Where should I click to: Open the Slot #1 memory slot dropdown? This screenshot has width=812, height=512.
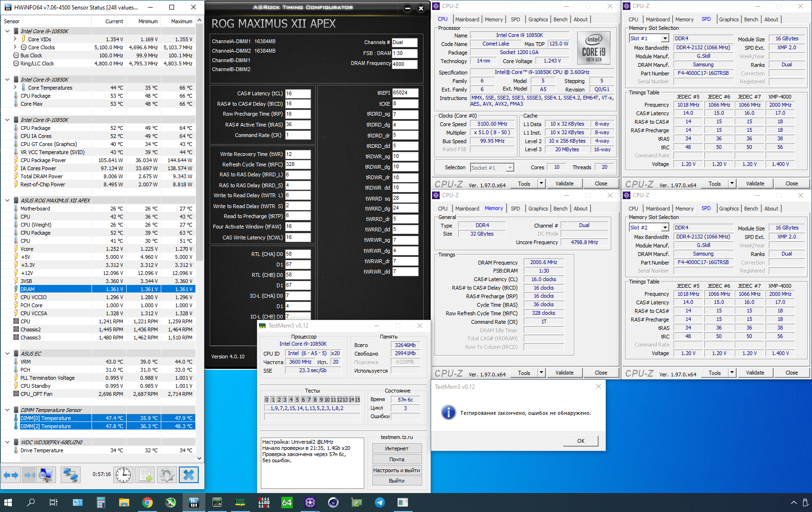pyautogui.click(x=665, y=38)
